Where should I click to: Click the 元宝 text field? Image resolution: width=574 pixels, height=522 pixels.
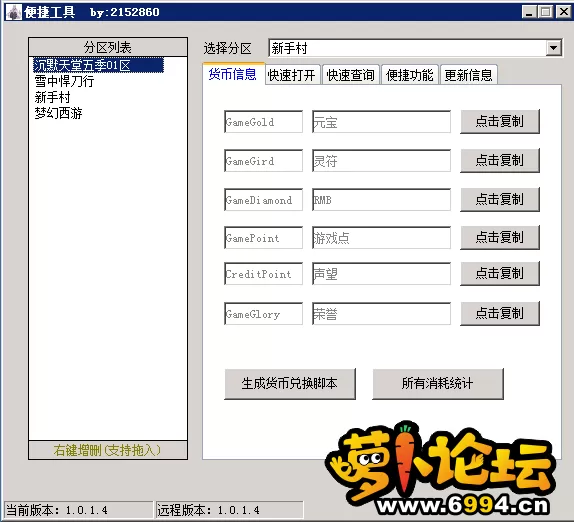click(x=381, y=122)
